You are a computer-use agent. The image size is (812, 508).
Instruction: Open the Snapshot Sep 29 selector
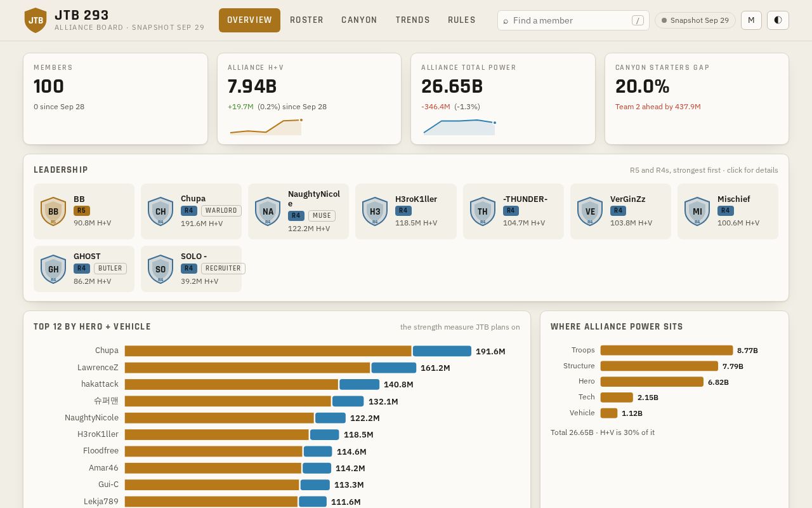click(x=695, y=20)
